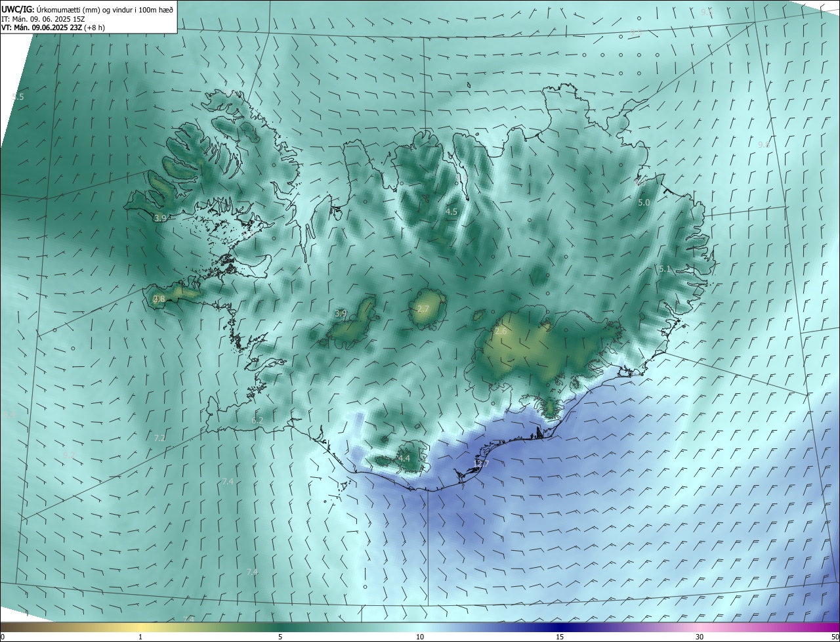Click the faint 9.2 value in the southwest sea
This screenshot has height=642, width=840.
pos(69,455)
